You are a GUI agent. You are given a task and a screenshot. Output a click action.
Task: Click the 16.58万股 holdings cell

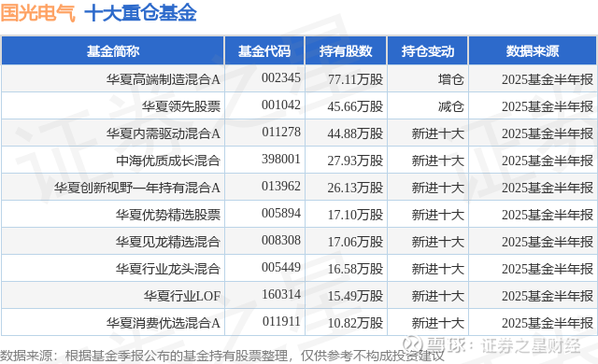[355, 269]
